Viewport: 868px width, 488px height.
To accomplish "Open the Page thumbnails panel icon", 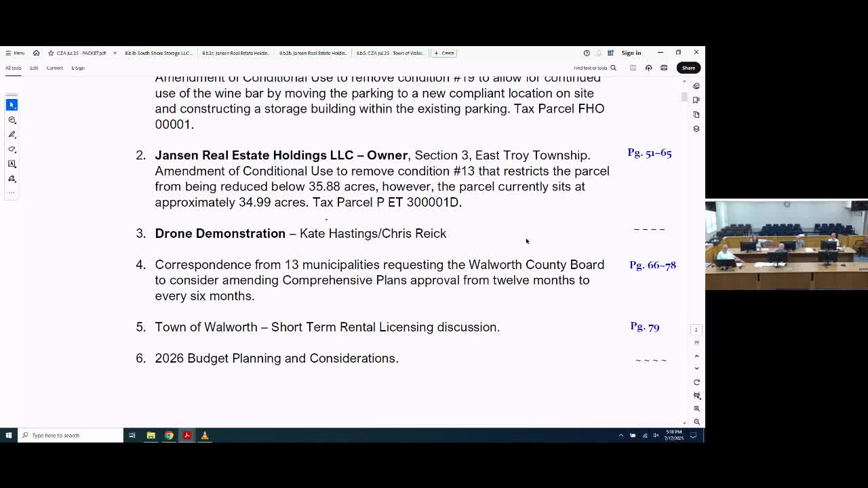I will point(696,115).
